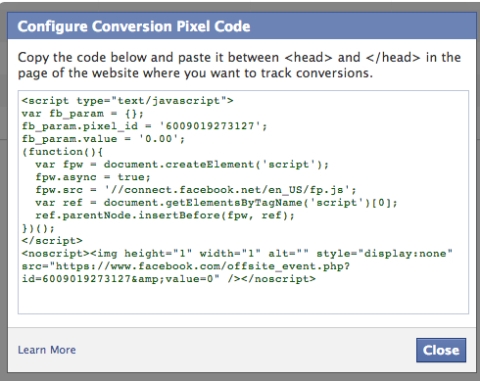Click the offsite_event.php URL line

tap(186, 266)
